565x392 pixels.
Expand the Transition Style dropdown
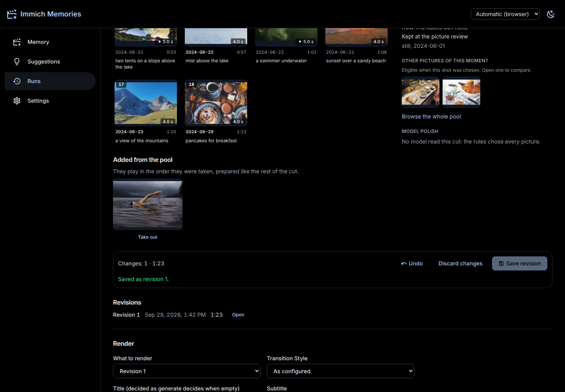coord(341,371)
